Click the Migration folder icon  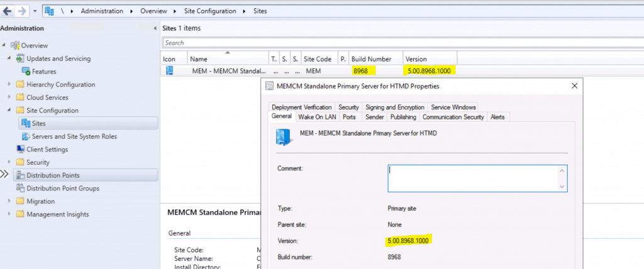pos(20,201)
